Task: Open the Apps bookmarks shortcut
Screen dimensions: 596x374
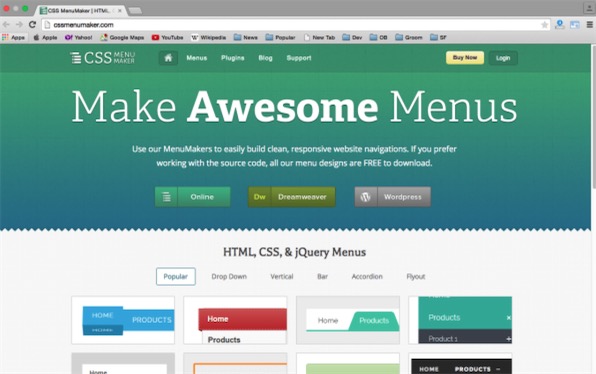Action: click(14, 37)
